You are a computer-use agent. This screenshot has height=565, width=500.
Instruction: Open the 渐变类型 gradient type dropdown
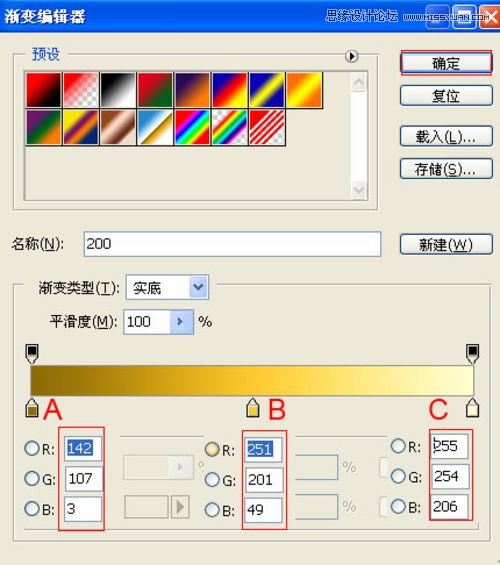tap(167, 288)
